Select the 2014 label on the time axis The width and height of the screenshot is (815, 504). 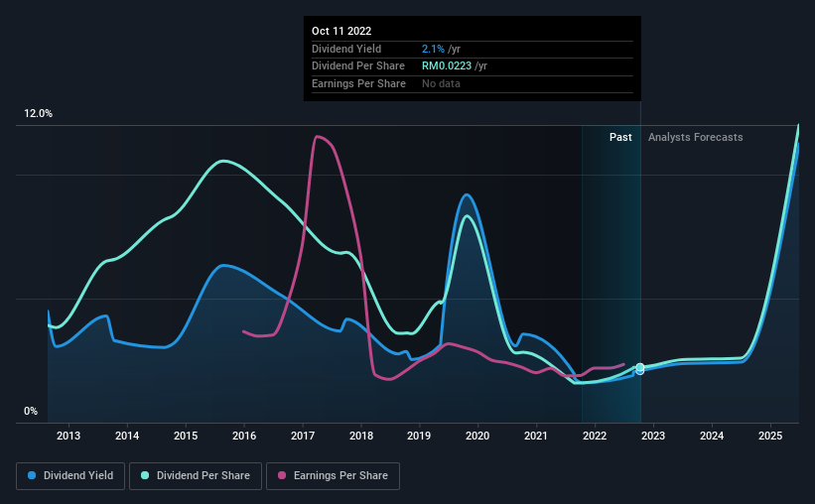(x=127, y=436)
